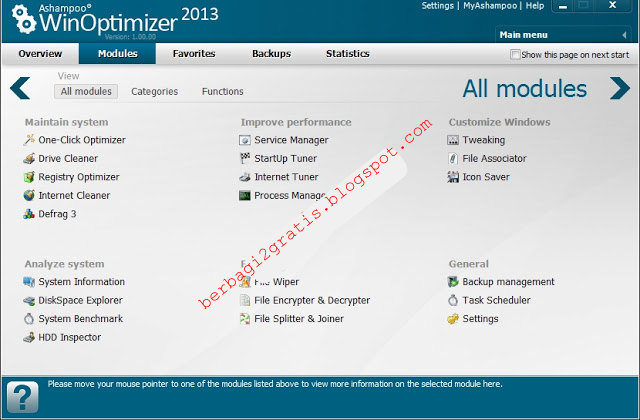Open Tweaking module

click(x=484, y=140)
